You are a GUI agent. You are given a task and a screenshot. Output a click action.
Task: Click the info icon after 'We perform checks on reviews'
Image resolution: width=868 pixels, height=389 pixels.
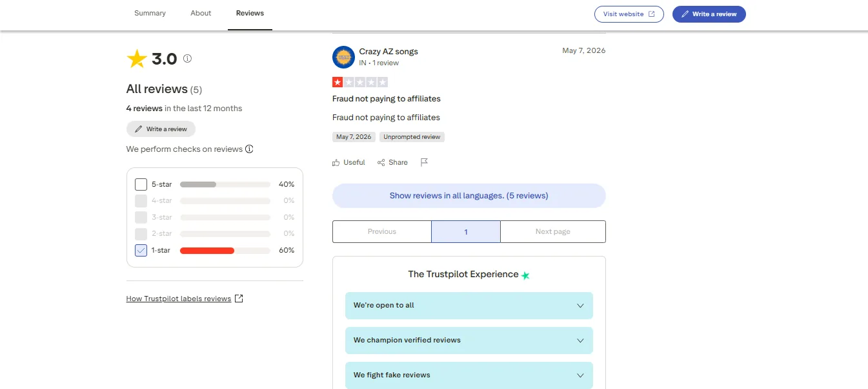click(x=249, y=149)
